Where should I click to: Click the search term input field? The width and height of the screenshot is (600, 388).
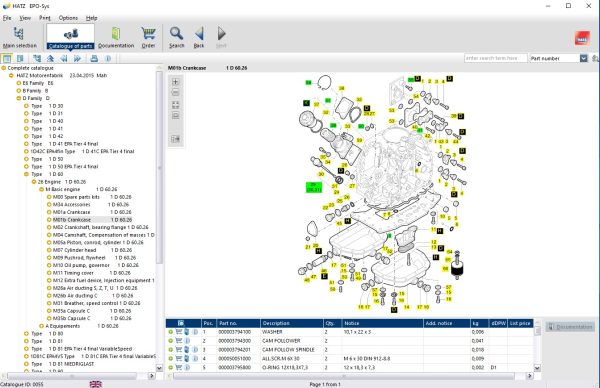click(495, 58)
